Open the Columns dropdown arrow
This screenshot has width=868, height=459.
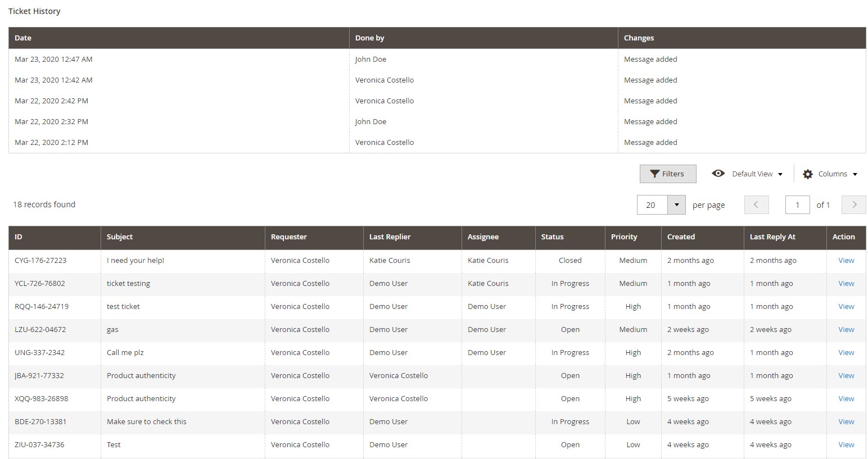(855, 174)
